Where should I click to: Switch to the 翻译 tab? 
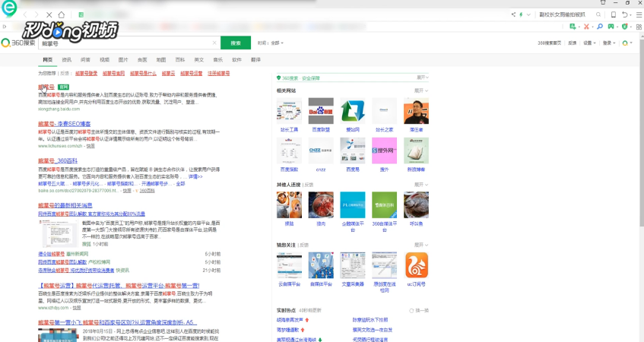[256, 59]
